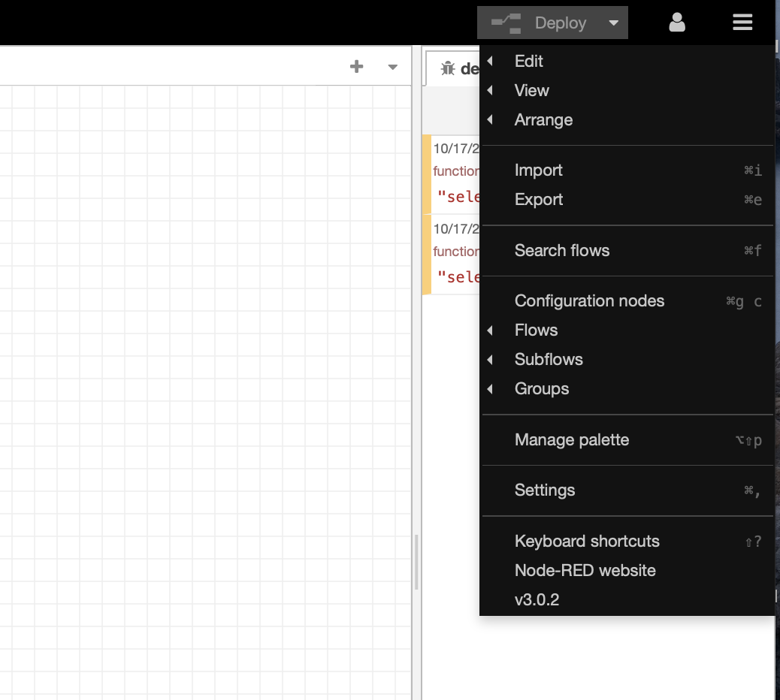Expand the View submenu
780x700 pixels.
click(627, 90)
